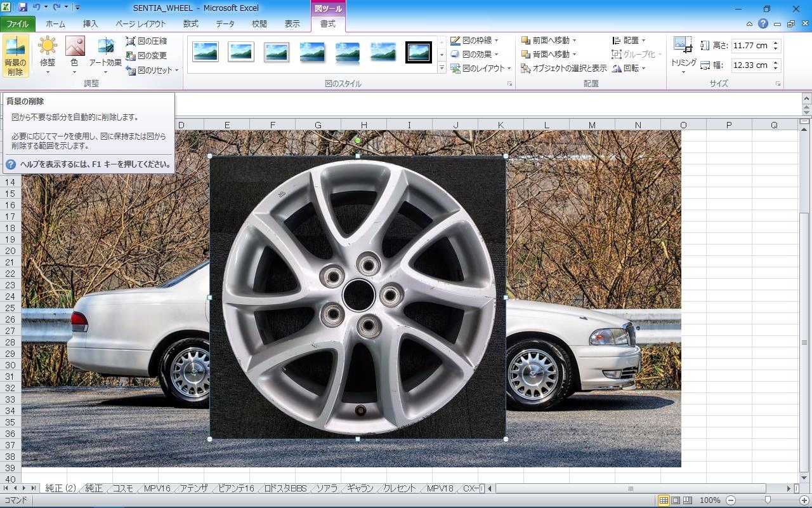Go to first sheet with navigation arrow
812x508 pixels.
6,488
